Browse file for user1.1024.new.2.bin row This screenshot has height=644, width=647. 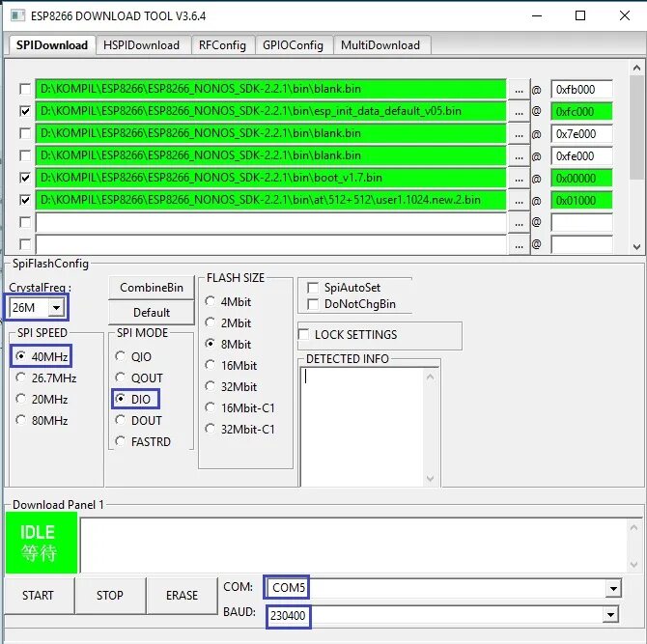[520, 201]
